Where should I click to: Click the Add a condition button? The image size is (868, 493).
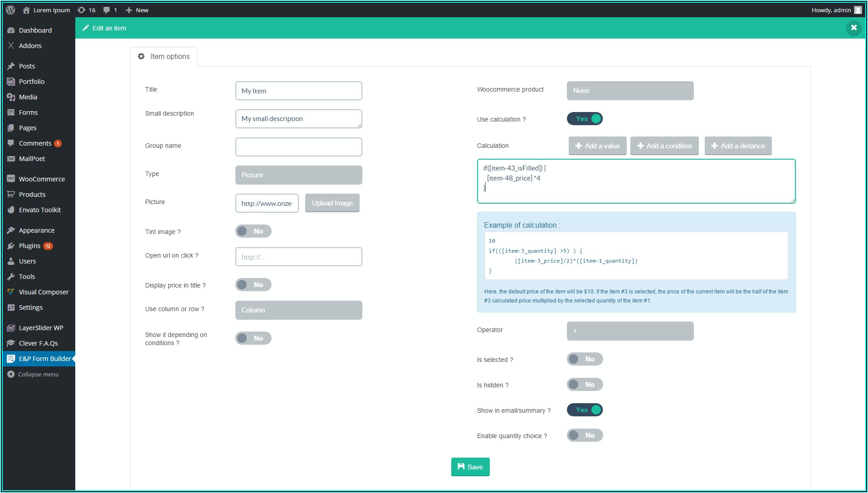[x=664, y=146]
